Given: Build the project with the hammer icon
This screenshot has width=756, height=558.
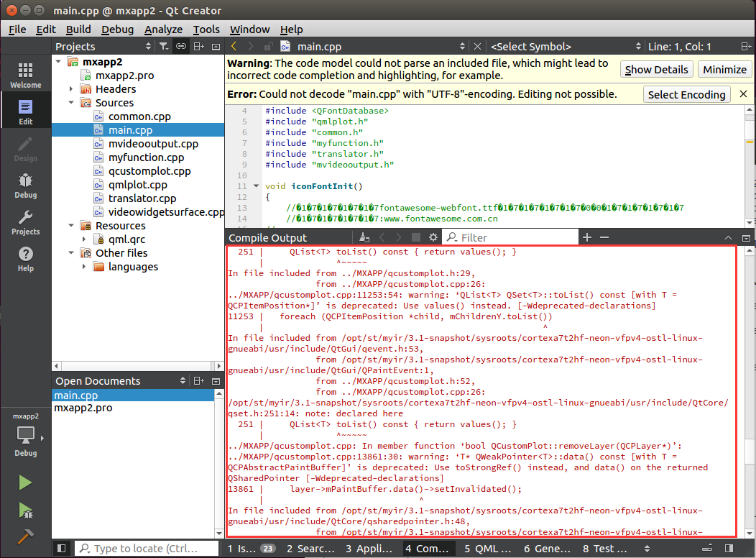Looking at the screenshot, I should 25,536.
